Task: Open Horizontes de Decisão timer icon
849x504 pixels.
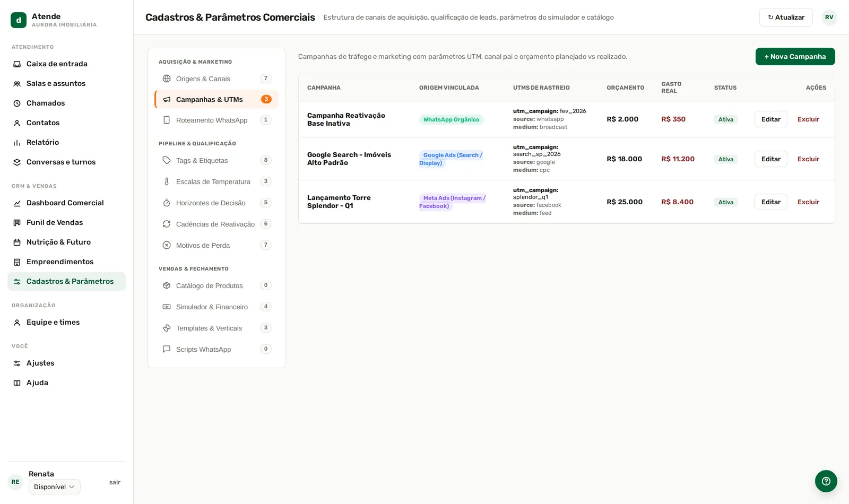Action: click(x=167, y=203)
